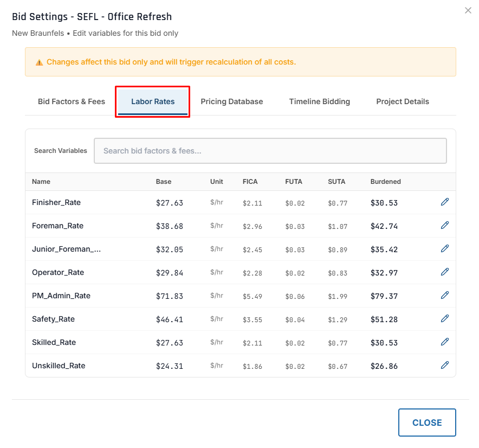Click the New Braunfels subtitle text
The height and width of the screenshot is (448, 479).
[x=95, y=33]
